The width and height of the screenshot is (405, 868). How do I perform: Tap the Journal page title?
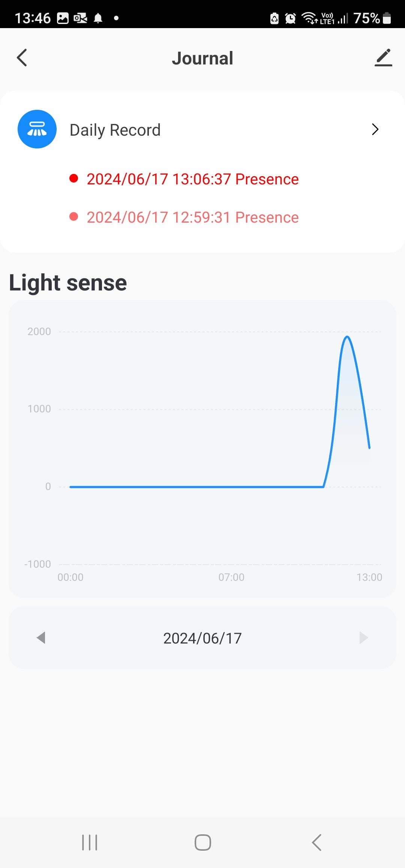coord(202,58)
